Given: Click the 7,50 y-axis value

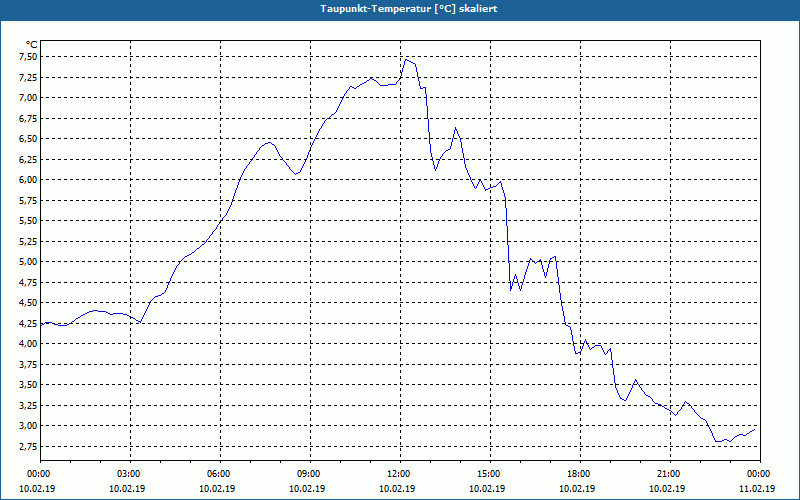Looking at the screenshot, I should pyautogui.click(x=28, y=57).
